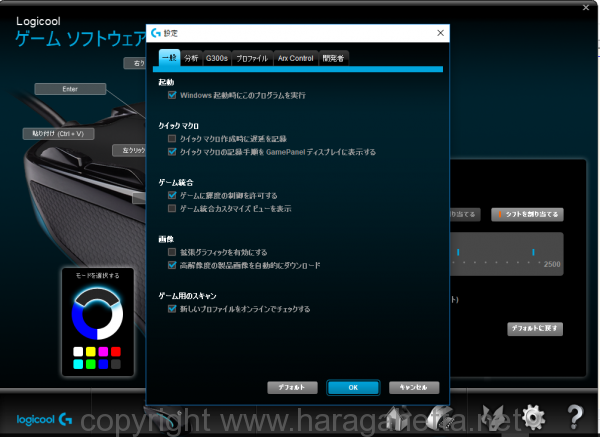Open the プロファイル tab
600x437 pixels.
(252, 59)
